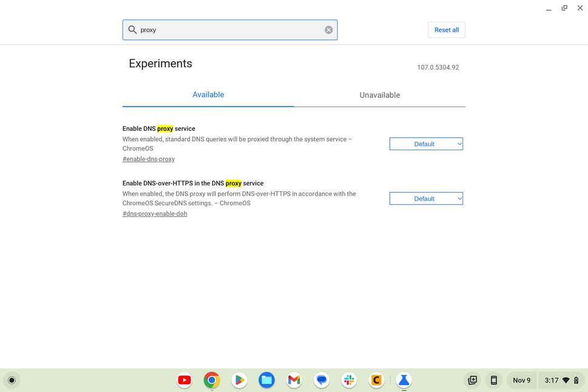The height and width of the screenshot is (392, 588).
Task: Clear the proxy search with the X icon
Action: tap(329, 30)
